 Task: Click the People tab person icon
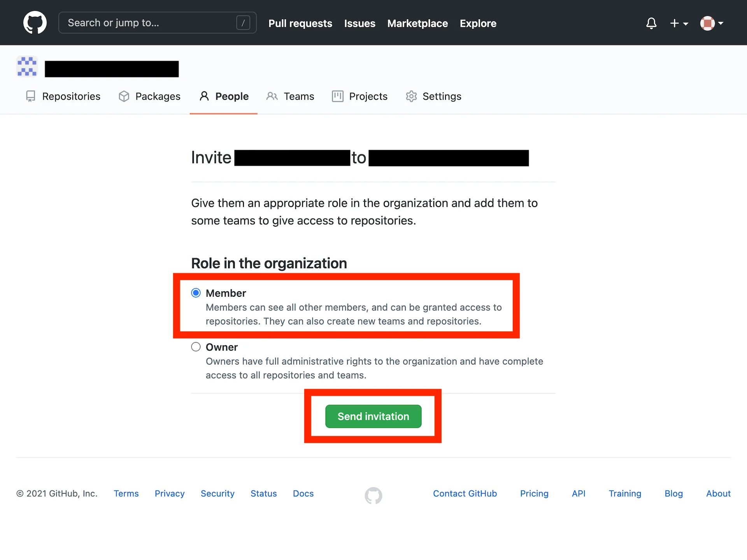204,96
